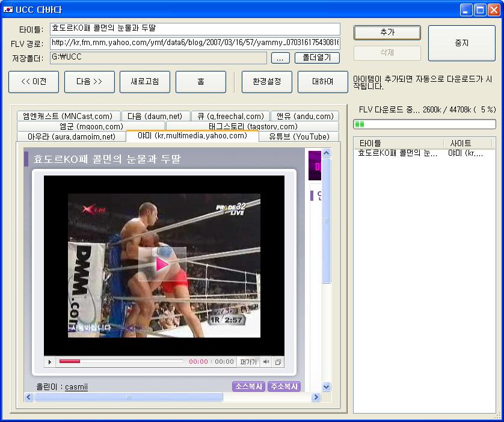The image size is (504, 422).
Task: Refresh the page with 새로고침
Action: coord(145,82)
